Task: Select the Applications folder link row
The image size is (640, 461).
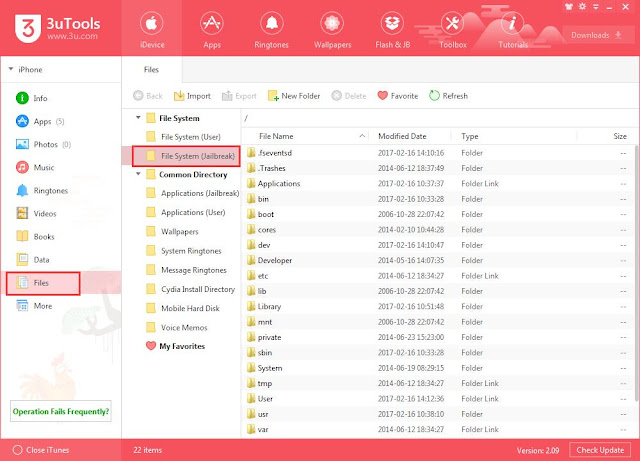Action: [x=438, y=184]
